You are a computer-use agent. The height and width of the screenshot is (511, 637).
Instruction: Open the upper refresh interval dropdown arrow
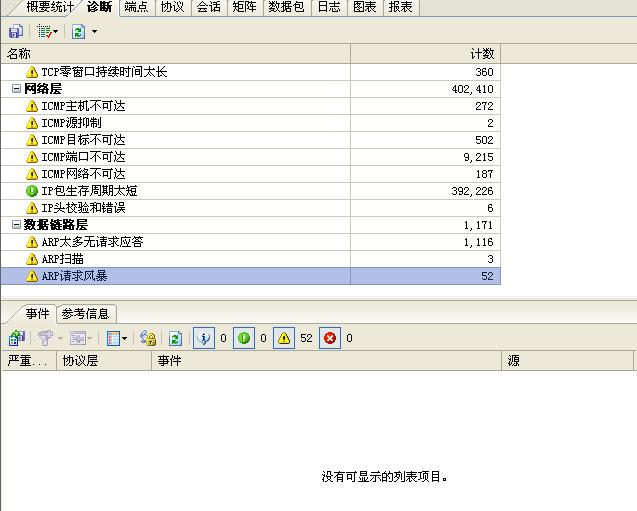tap(94, 31)
